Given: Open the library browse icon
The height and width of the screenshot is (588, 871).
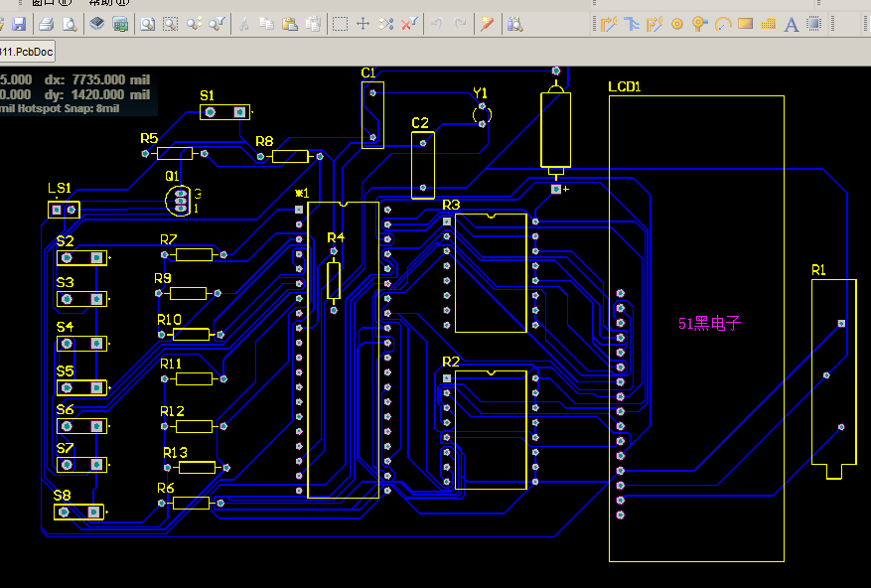Looking at the screenshot, I should (x=514, y=24).
